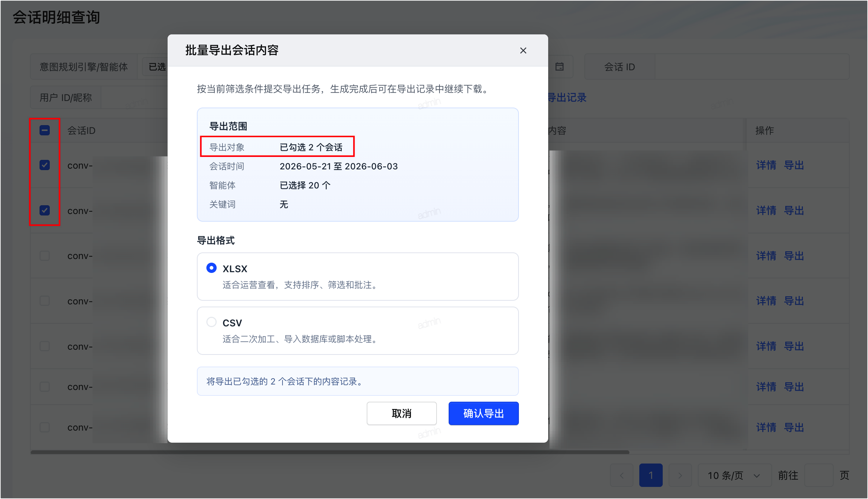The image size is (868, 499).
Task: Click the CSV option description text
Action: [300, 339]
